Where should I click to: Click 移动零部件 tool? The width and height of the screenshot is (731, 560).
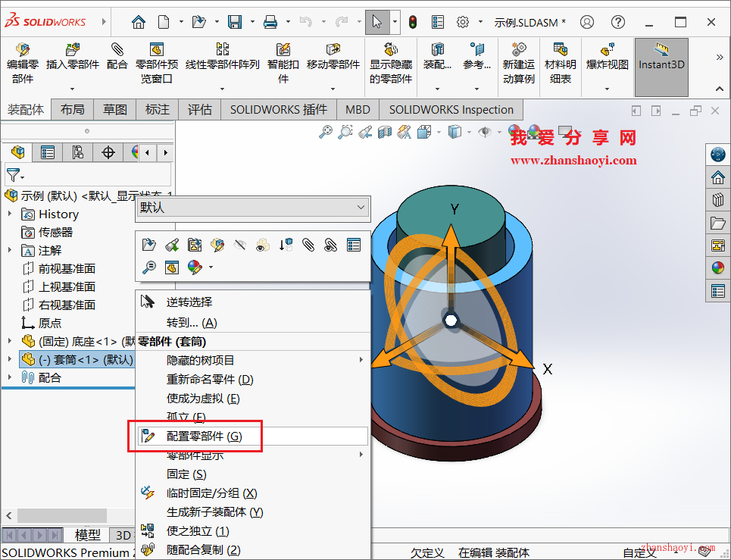(333, 57)
